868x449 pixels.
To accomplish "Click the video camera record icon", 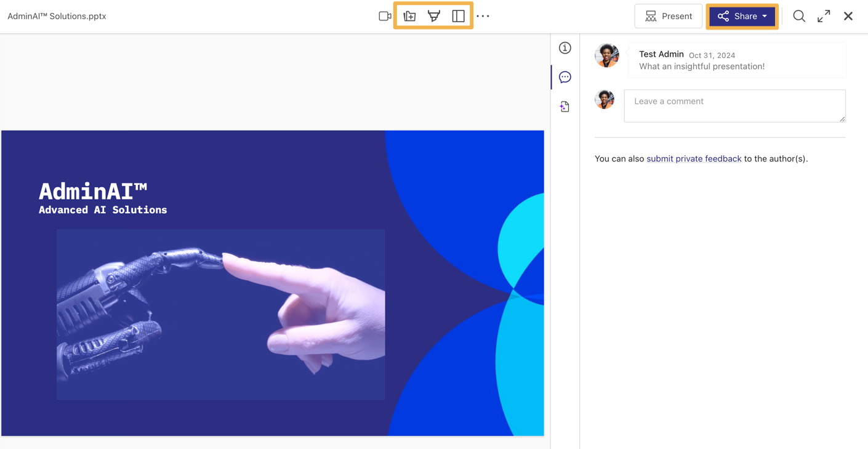I will pyautogui.click(x=385, y=16).
